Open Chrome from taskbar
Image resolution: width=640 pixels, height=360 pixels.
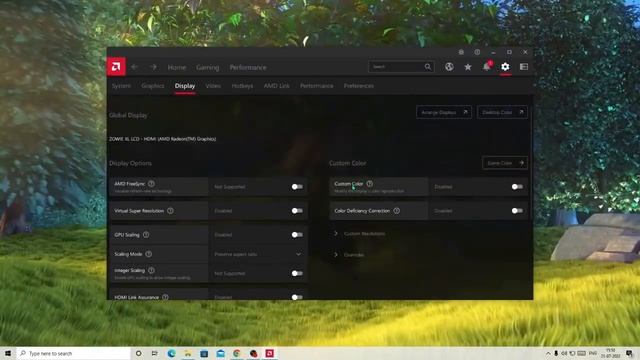(x=237, y=353)
